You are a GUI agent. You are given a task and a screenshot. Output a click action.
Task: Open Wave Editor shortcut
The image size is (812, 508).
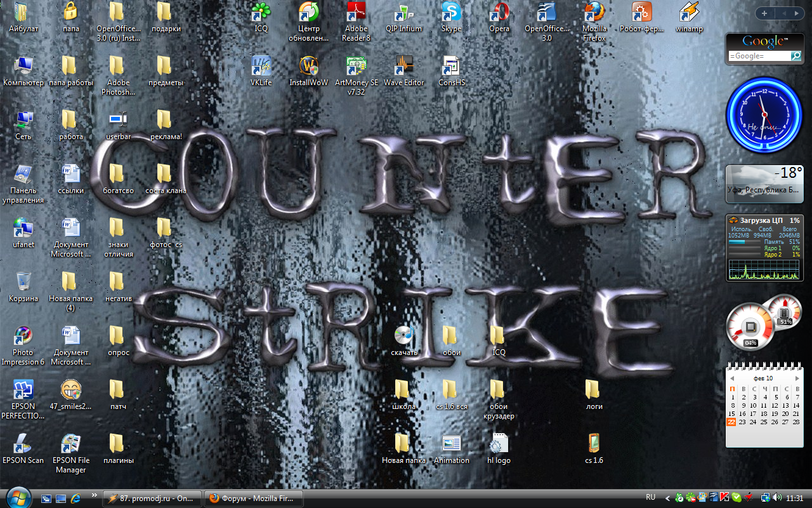403,65
